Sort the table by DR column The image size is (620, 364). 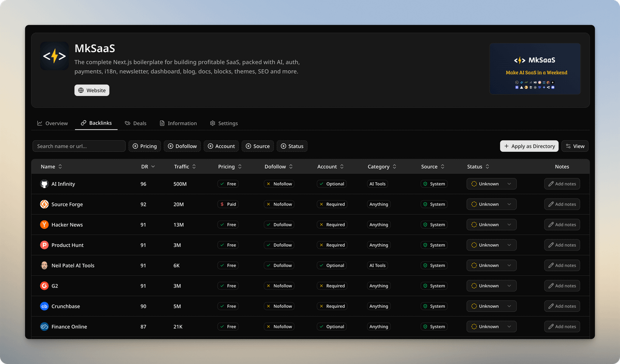click(x=148, y=167)
